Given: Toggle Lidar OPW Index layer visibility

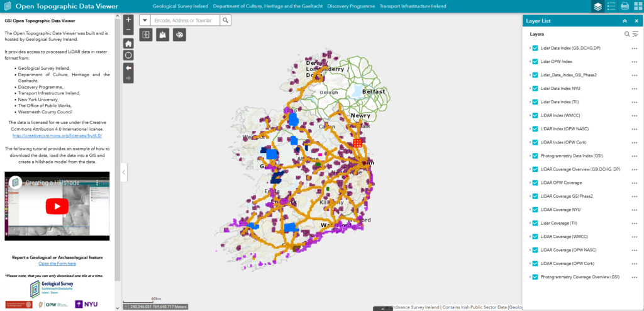Looking at the screenshot, I should (x=535, y=62).
